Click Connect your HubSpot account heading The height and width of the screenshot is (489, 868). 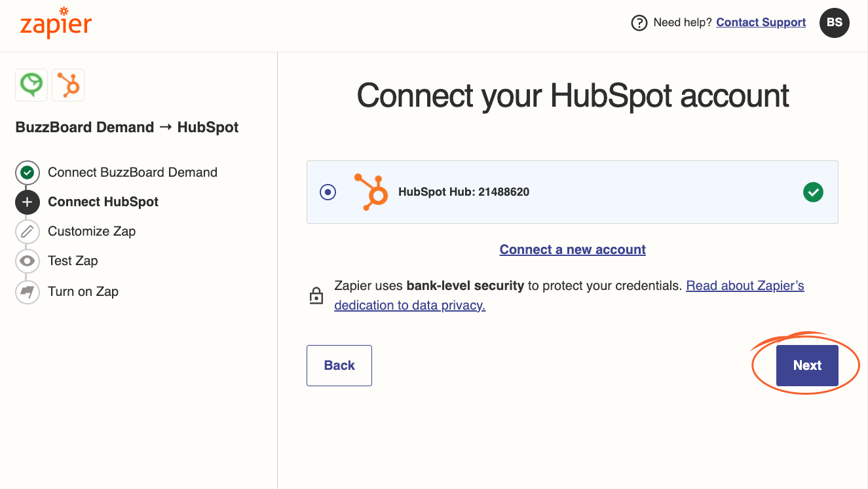click(x=573, y=96)
